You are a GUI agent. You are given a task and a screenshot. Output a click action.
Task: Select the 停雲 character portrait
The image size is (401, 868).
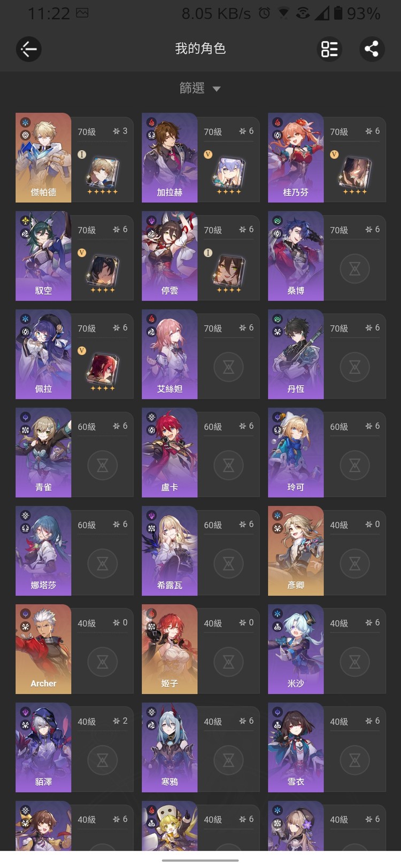click(169, 256)
